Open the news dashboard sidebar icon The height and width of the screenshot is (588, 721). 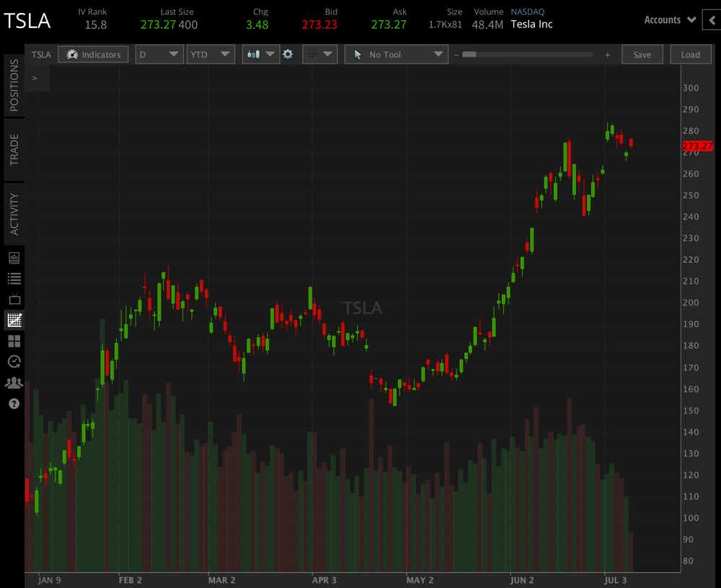click(x=14, y=258)
